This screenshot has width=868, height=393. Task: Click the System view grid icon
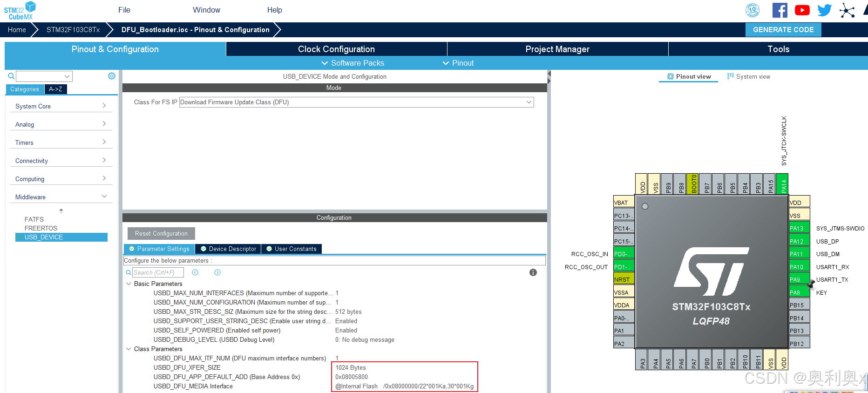[x=731, y=76]
